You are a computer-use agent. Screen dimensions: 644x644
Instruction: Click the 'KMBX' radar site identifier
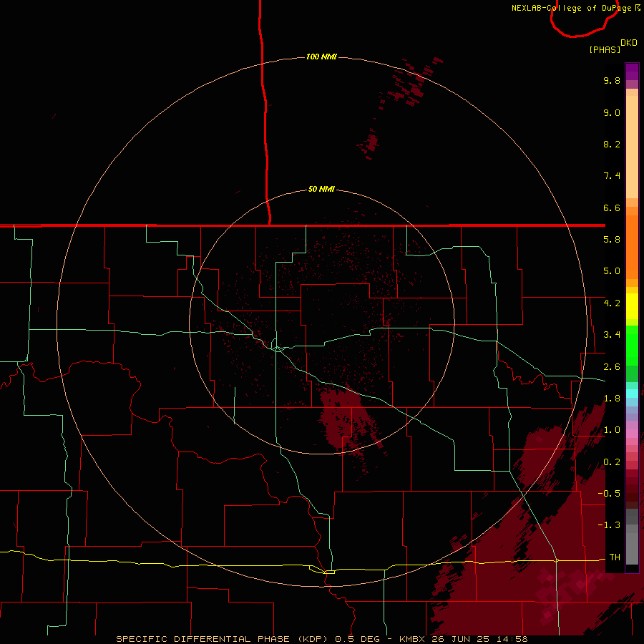[412, 639]
